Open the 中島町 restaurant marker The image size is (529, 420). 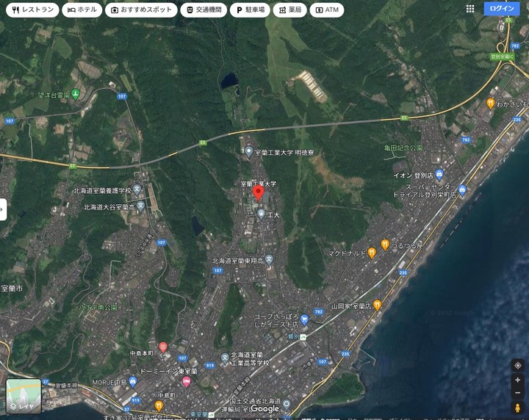[159, 406]
